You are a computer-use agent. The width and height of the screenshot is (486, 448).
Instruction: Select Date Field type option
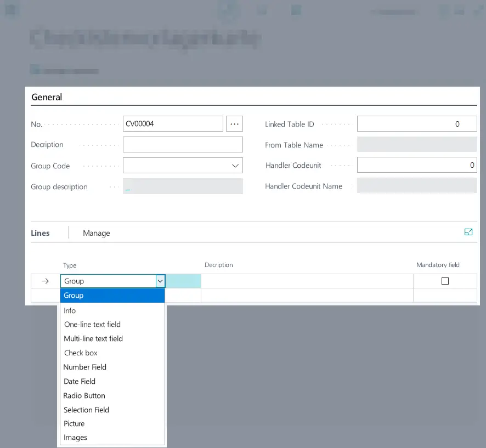(x=80, y=382)
